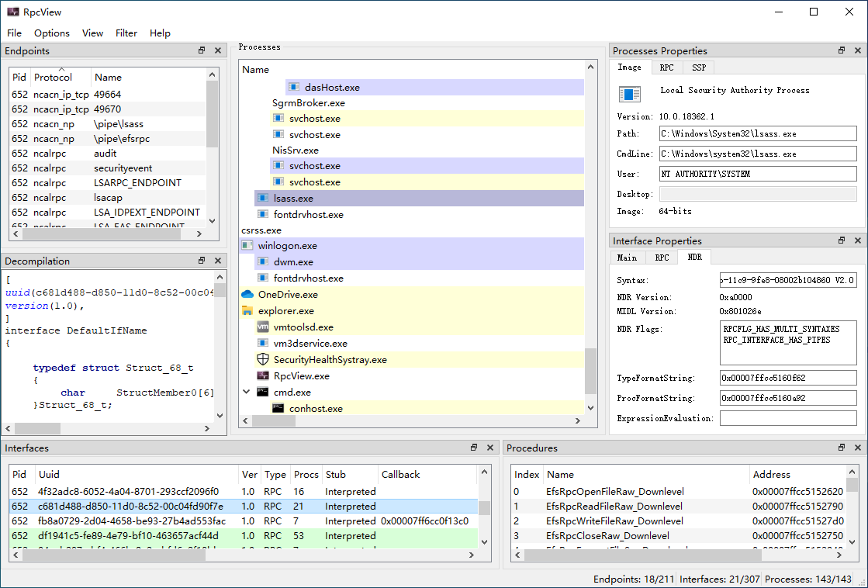This screenshot has height=588, width=868.
Task: Close the Processes Properties panel
Action: pyautogui.click(x=858, y=50)
